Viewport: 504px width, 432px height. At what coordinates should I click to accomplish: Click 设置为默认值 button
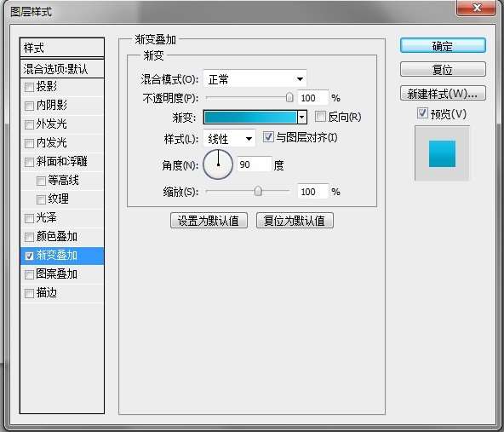click(209, 221)
